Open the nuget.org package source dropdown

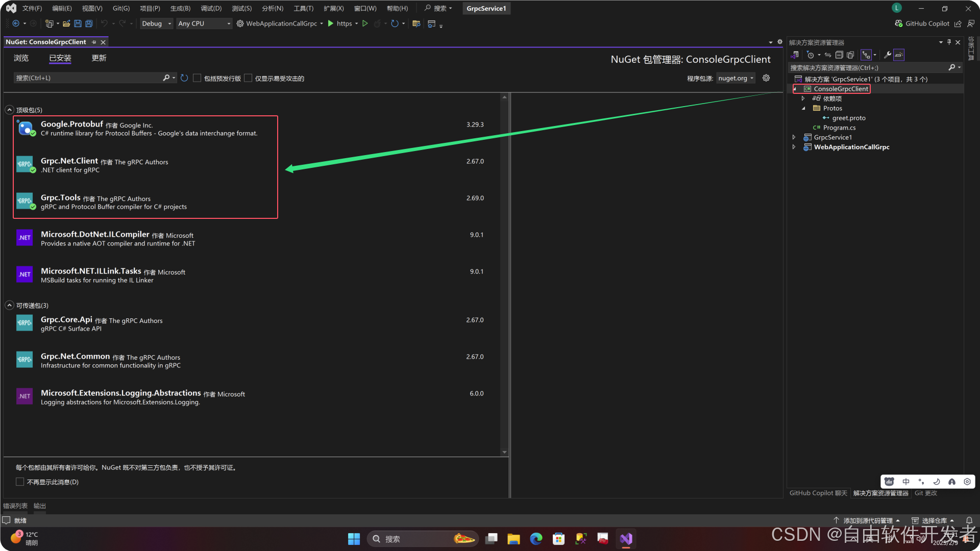click(736, 78)
